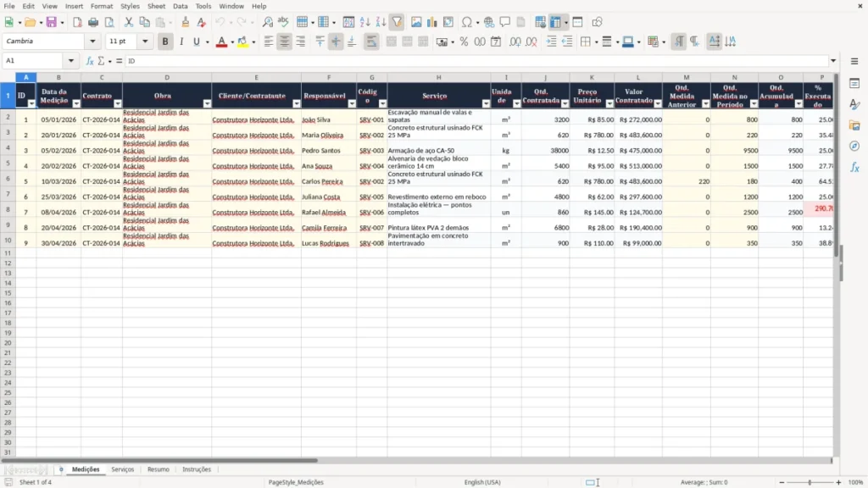Image resolution: width=868 pixels, height=488 pixels.
Task: Expand the font size dropdown
Action: (145, 42)
